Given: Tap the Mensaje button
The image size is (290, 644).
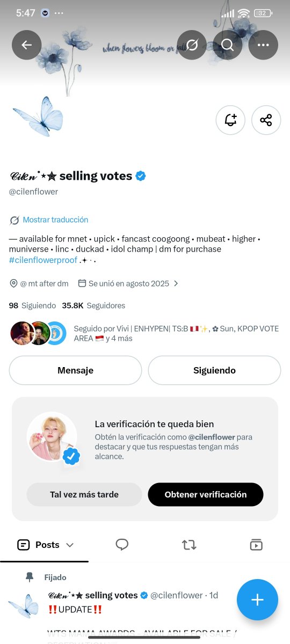Looking at the screenshot, I should pyautogui.click(x=75, y=370).
